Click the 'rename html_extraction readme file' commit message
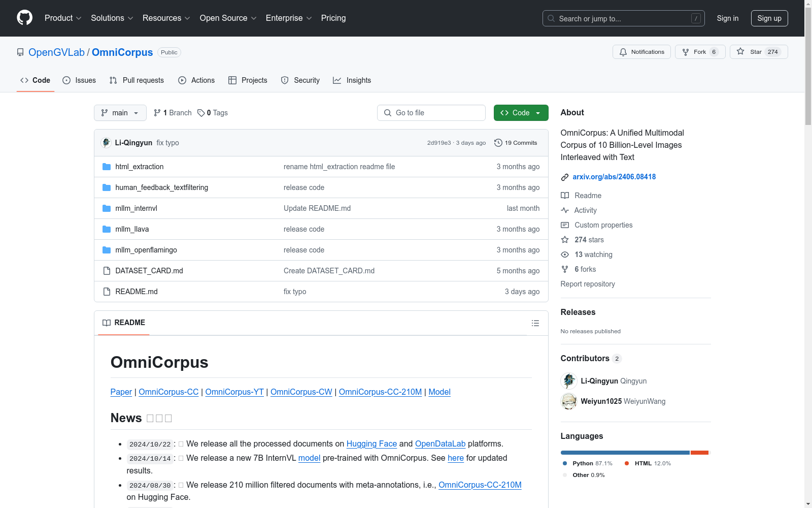The image size is (812, 508). 339,167
